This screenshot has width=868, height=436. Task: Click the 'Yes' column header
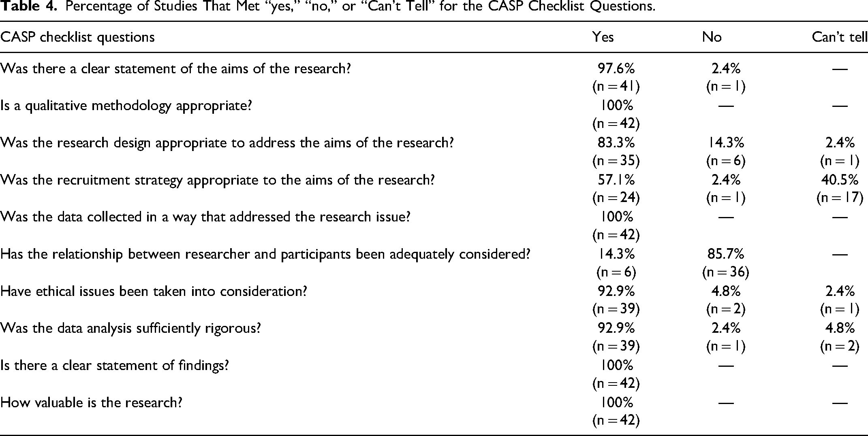603,37
